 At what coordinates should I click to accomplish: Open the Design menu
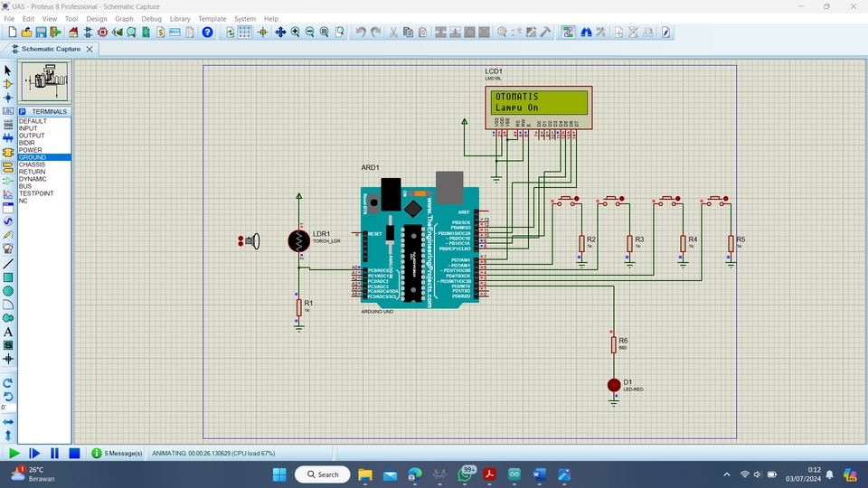(x=97, y=19)
